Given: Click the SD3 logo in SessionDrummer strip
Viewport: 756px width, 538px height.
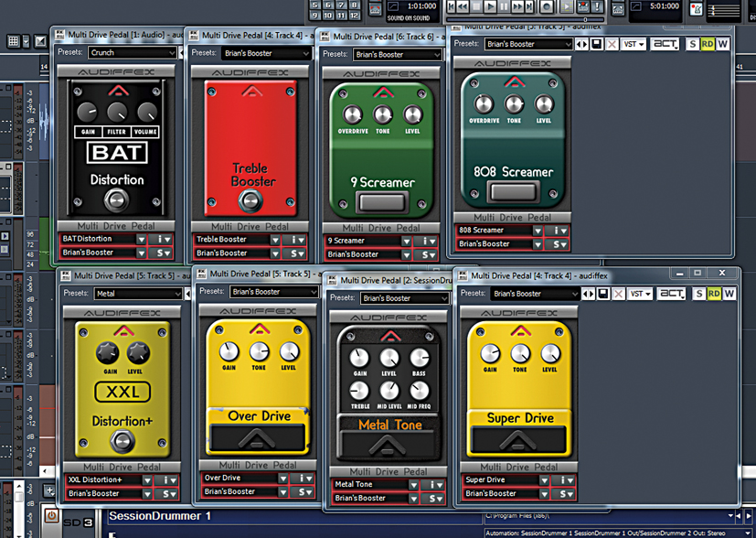Looking at the screenshot, I should (79, 522).
